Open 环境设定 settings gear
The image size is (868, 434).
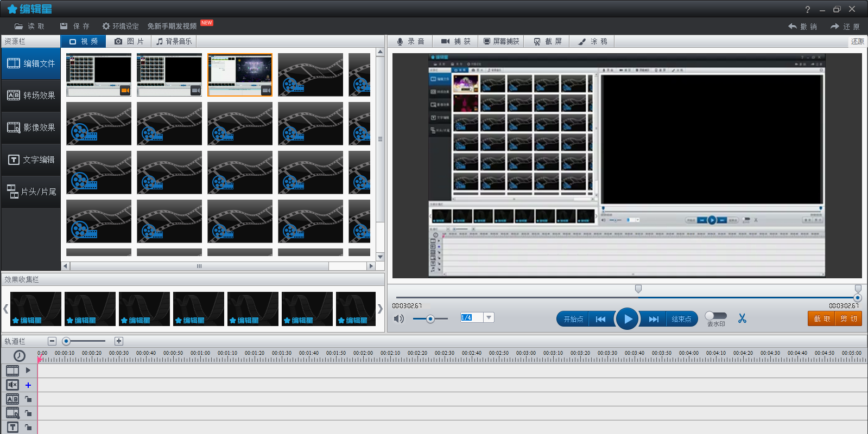click(120, 26)
